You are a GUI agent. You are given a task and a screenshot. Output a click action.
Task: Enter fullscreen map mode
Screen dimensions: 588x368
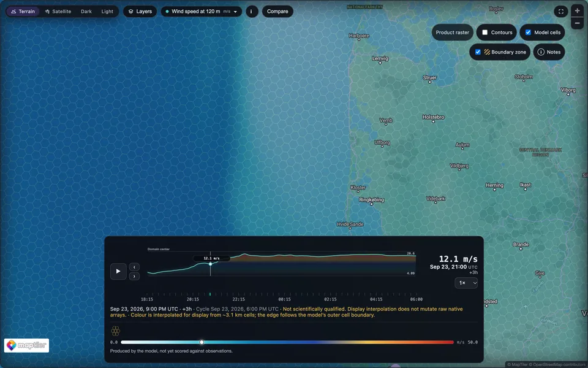coord(561,11)
